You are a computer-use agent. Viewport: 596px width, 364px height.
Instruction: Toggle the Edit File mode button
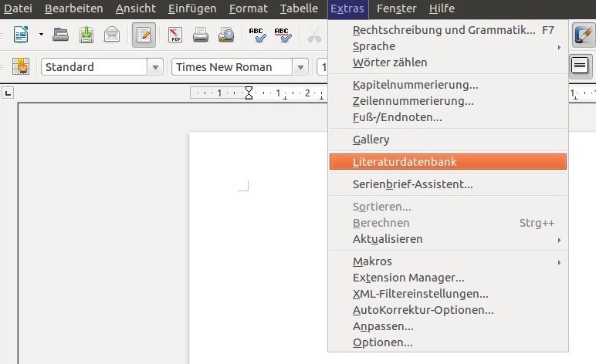coord(144,35)
